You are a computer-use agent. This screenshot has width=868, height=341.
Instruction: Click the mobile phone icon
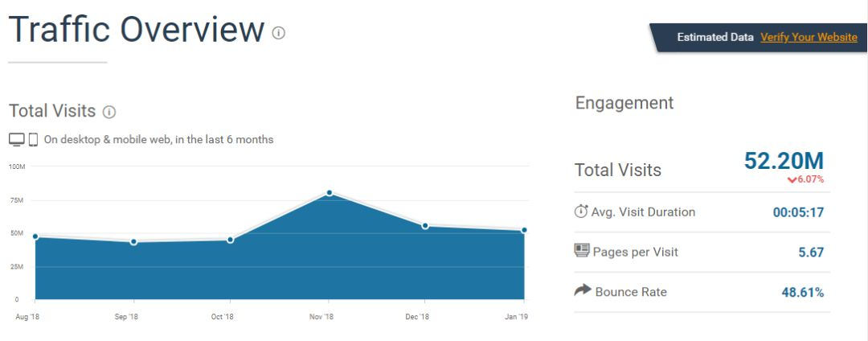tap(33, 139)
